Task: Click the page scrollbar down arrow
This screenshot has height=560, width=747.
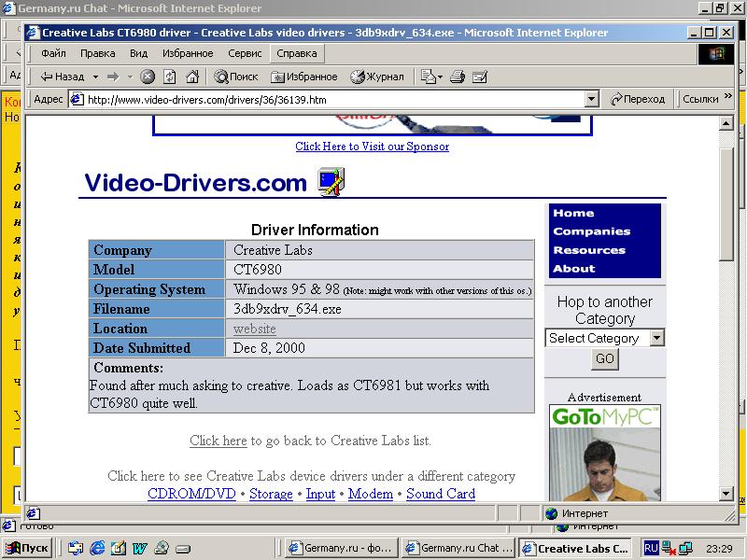Action: [x=726, y=494]
